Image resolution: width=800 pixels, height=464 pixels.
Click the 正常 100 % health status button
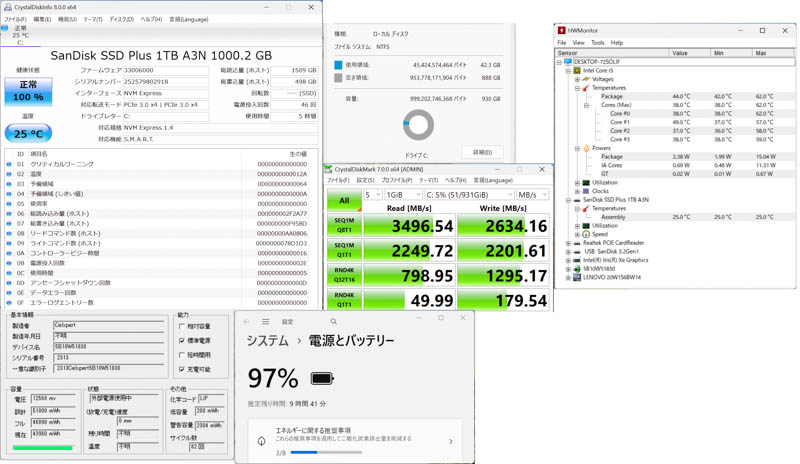click(29, 91)
